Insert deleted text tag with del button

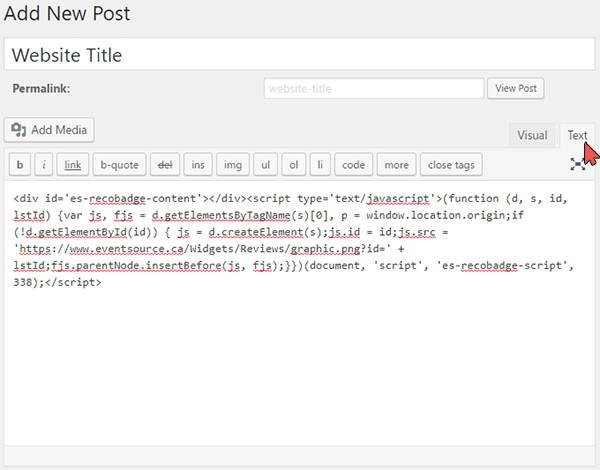[x=165, y=165]
